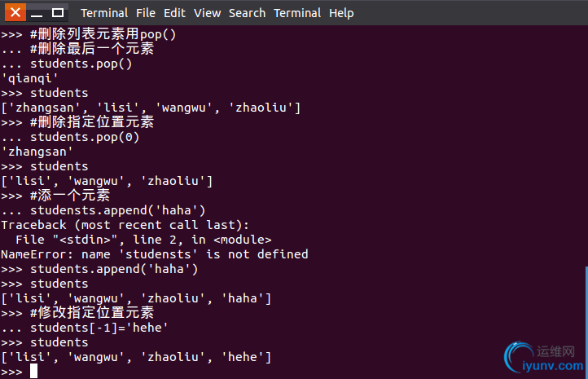Open the Search menu

coord(247,13)
